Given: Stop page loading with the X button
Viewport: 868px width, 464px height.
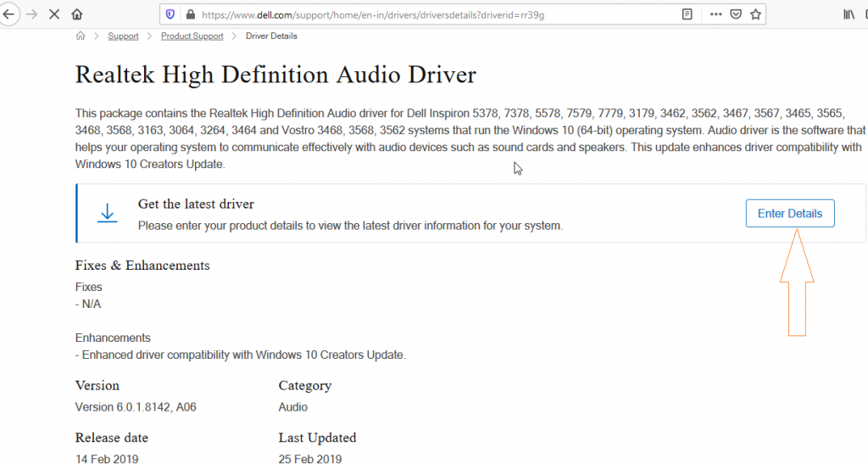Looking at the screenshot, I should (x=54, y=14).
